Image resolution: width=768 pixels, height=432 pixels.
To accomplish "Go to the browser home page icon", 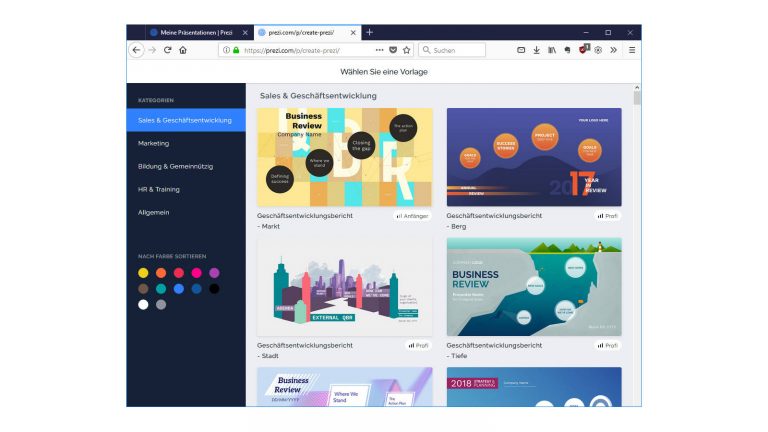I will pos(183,50).
